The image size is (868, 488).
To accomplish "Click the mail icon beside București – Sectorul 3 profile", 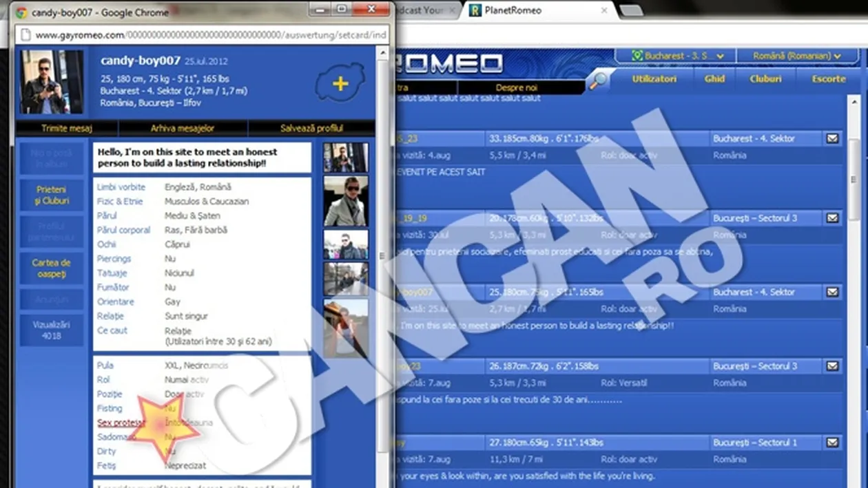I will tap(833, 218).
